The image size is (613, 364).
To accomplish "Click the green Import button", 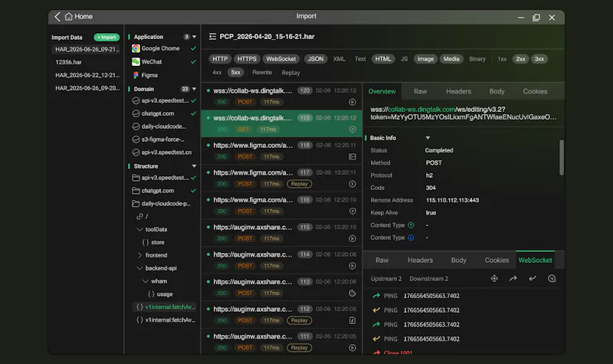I will pyautogui.click(x=107, y=37).
